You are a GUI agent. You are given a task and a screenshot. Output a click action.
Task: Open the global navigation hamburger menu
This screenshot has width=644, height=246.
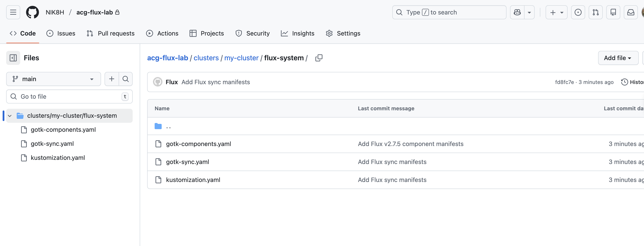point(13,12)
